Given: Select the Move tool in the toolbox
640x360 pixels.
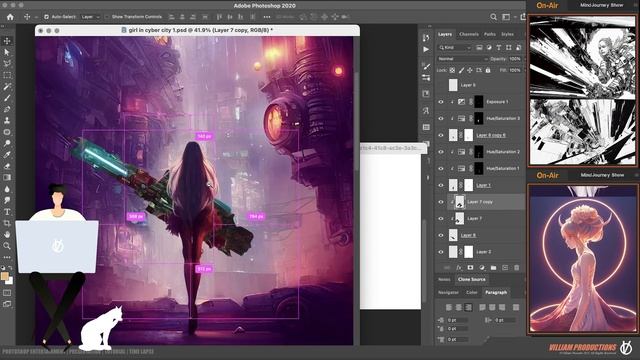Looking at the screenshot, I should [7, 41].
